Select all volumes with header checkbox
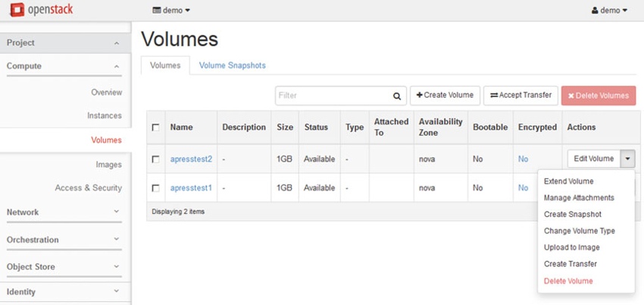Image resolution: width=644 pixels, height=305 pixels. tap(155, 127)
